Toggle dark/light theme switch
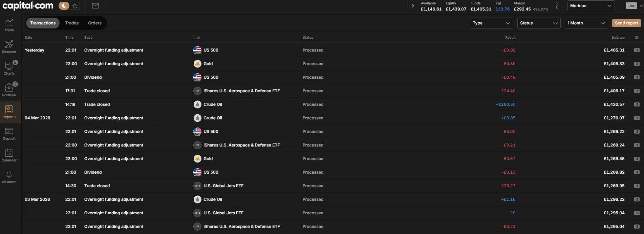The image size is (644, 234). click(x=69, y=6)
